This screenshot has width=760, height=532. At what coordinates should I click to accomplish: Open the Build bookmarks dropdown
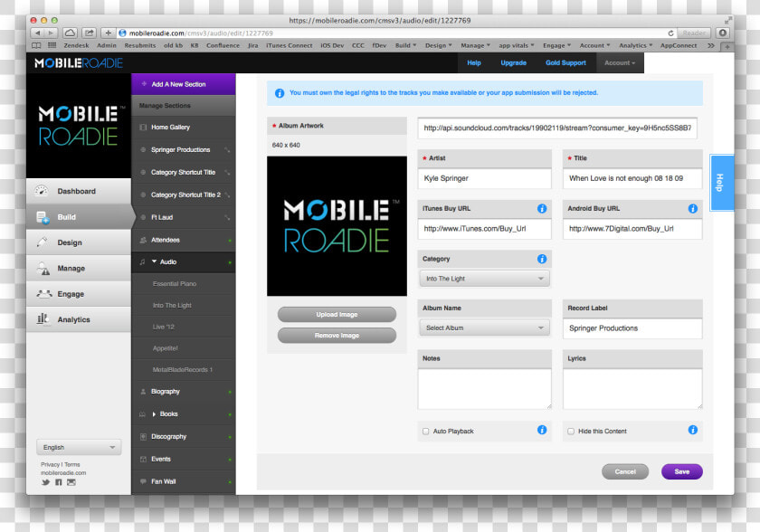(x=405, y=45)
